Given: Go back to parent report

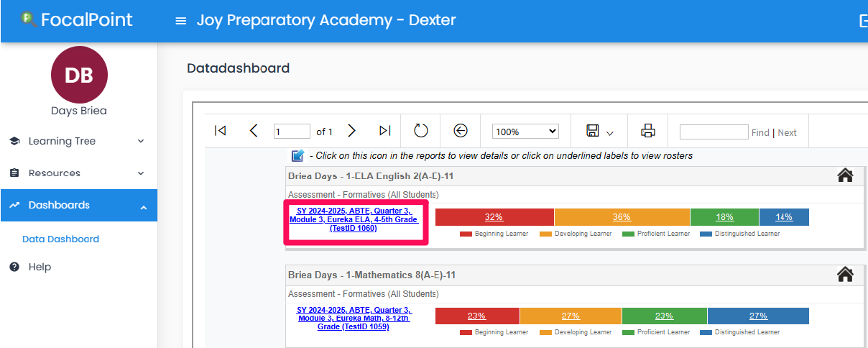Looking at the screenshot, I should [461, 131].
